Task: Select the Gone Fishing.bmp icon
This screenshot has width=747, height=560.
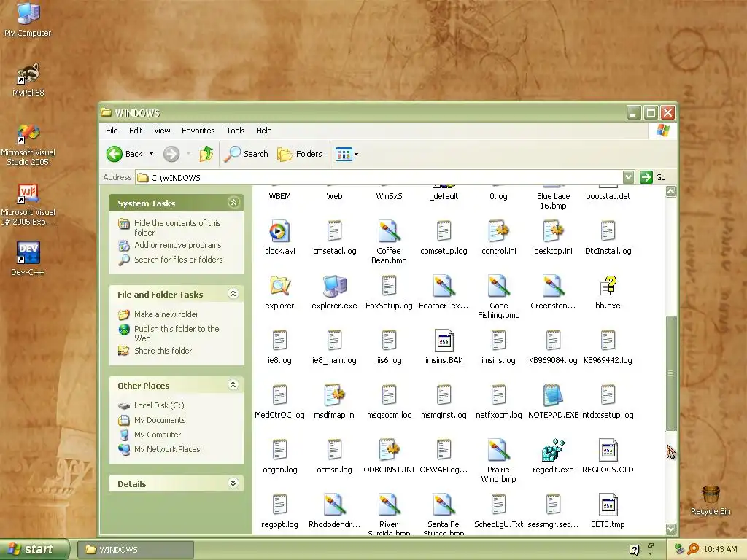Action: click(498, 286)
